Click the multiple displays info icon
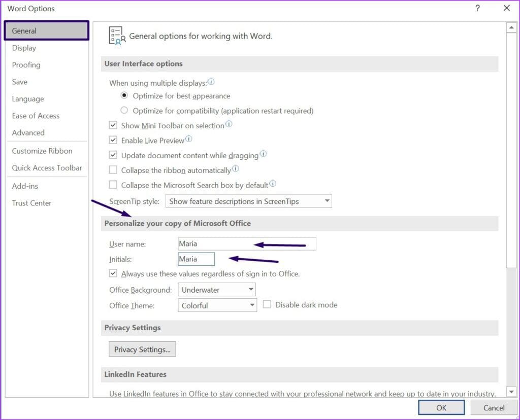 [x=211, y=82]
